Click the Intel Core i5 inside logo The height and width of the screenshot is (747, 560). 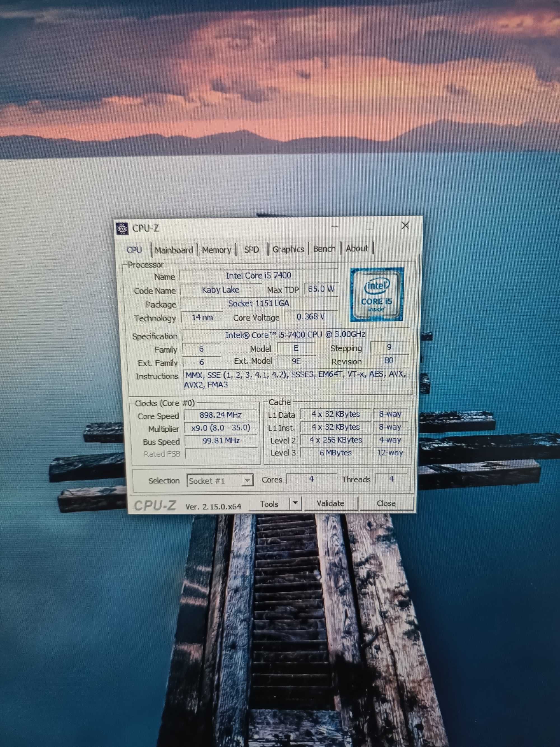(x=377, y=294)
